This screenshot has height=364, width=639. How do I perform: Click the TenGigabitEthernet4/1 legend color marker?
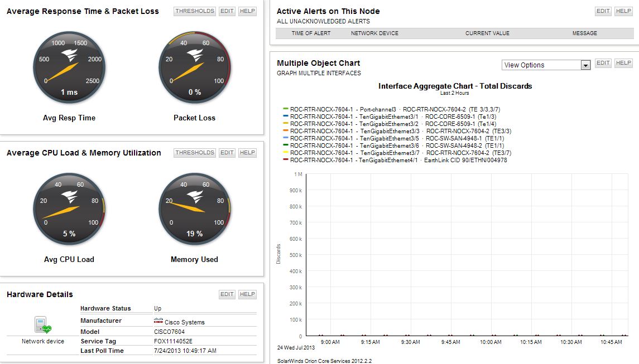coord(286,159)
